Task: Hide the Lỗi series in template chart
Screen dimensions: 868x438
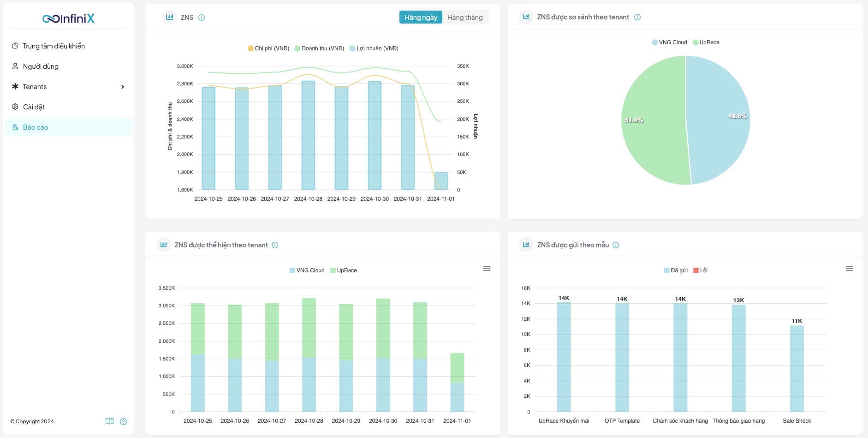Action: (x=700, y=270)
